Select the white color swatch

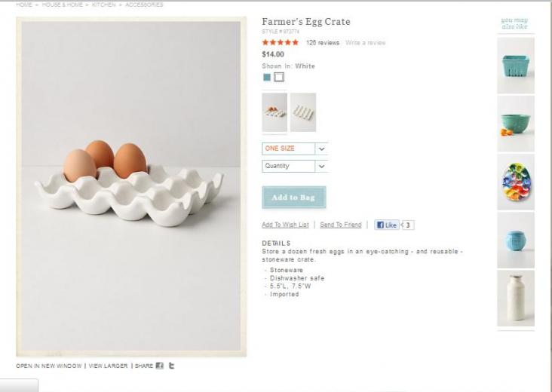click(279, 77)
